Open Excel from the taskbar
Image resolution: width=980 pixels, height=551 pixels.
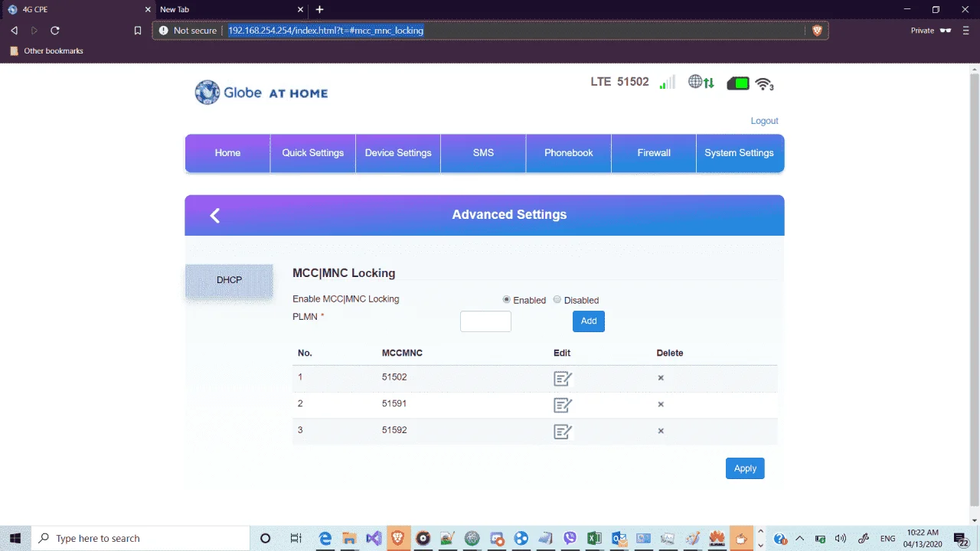(x=594, y=538)
